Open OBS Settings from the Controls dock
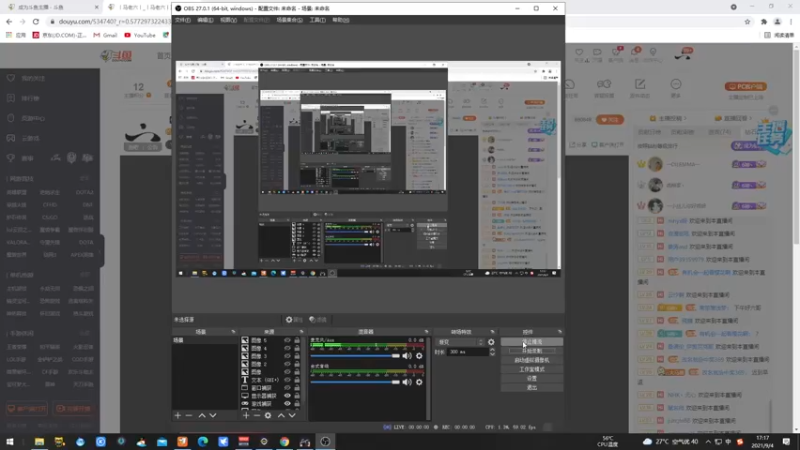The width and height of the screenshot is (800, 450). point(532,379)
